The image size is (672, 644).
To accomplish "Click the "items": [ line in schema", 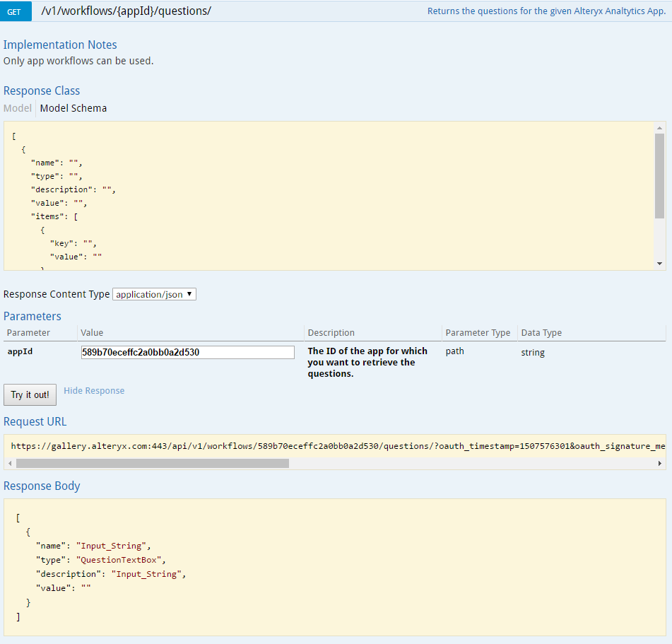I will coord(54,216).
